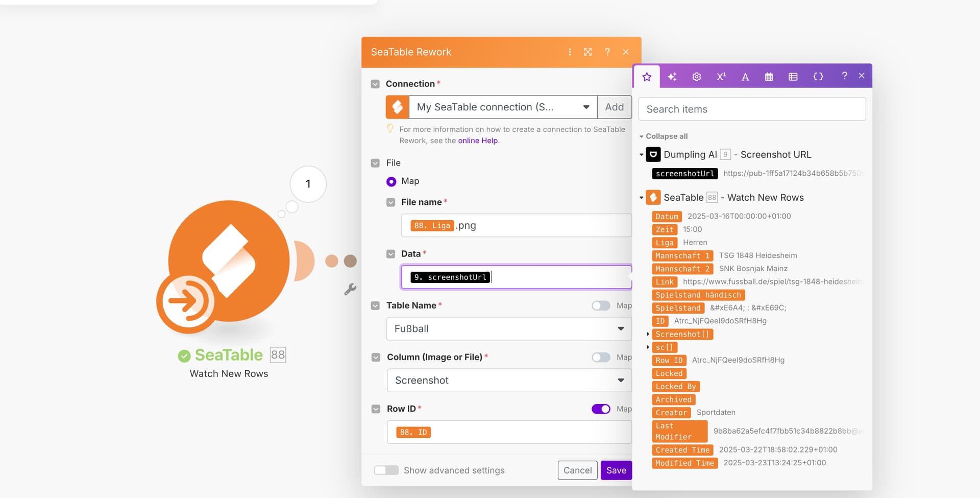Image resolution: width=980 pixels, height=498 pixels.
Task: Expand the Screenshot[] array item
Action: [x=648, y=334]
